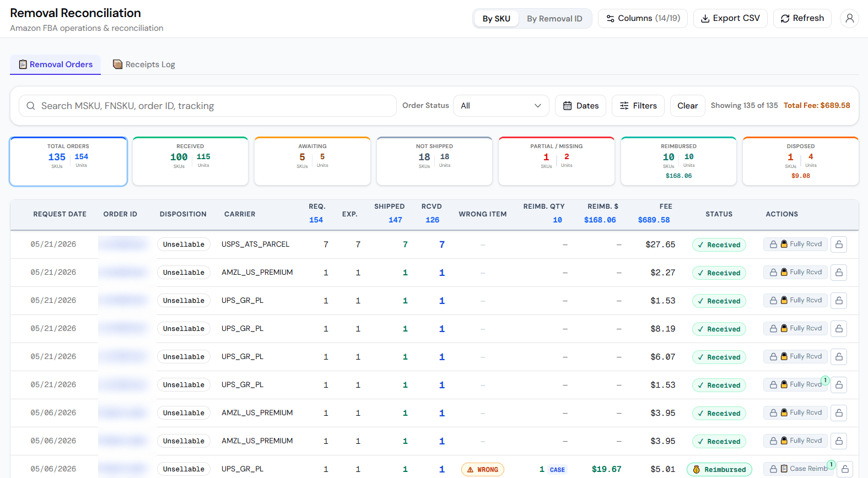
Task: Click the unlock icon in the Reimbursed $5.01 row
Action: pyautogui.click(x=844, y=469)
